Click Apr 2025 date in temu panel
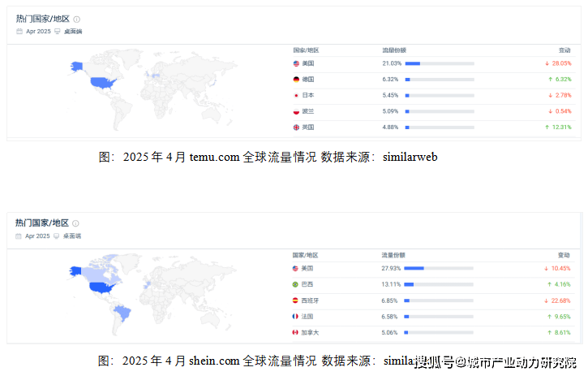 pyautogui.click(x=38, y=31)
